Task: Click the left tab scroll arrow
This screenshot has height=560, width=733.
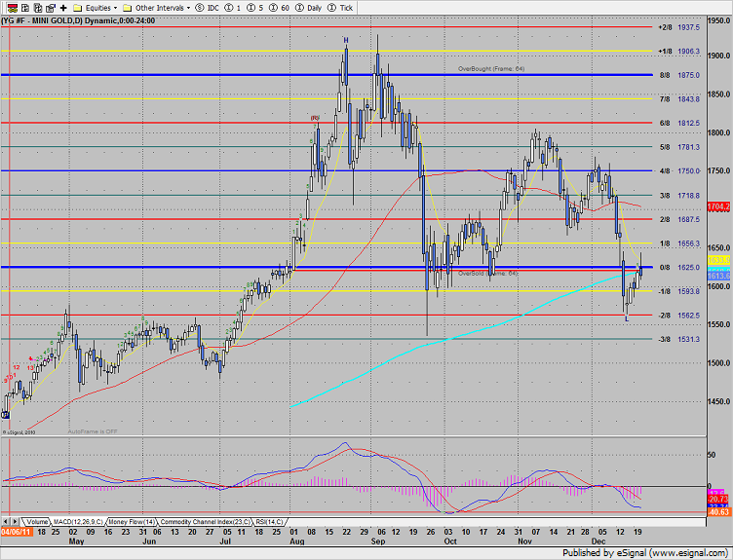Action: pyautogui.click(x=5, y=521)
